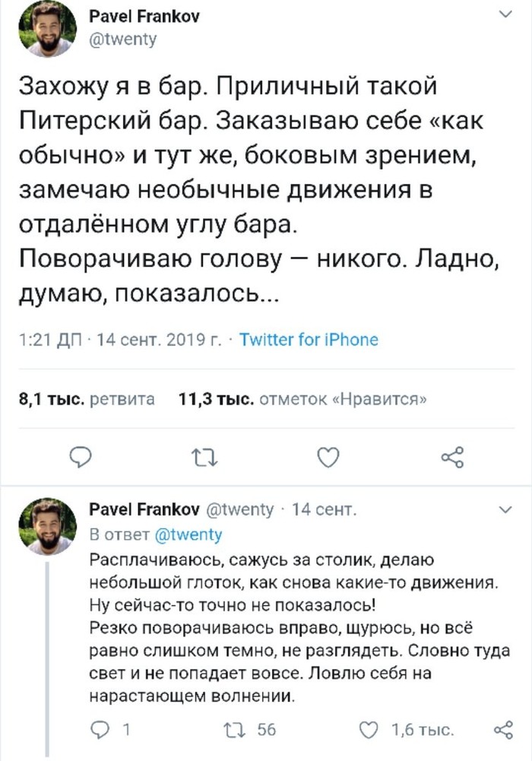Viewport: 532px width, 761px height.
Task: Share the main tweet
Action: tap(451, 456)
